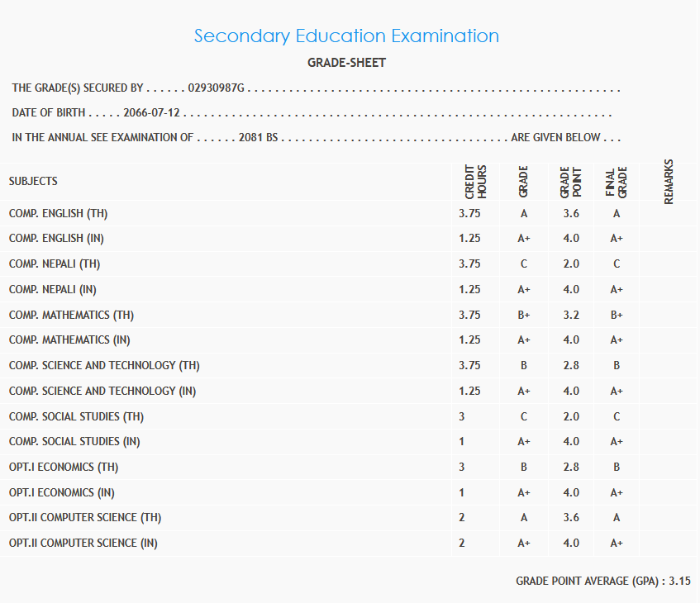Click the exam year 2081 BS
The height and width of the screenshot is (603, 700).
point(258,138)
